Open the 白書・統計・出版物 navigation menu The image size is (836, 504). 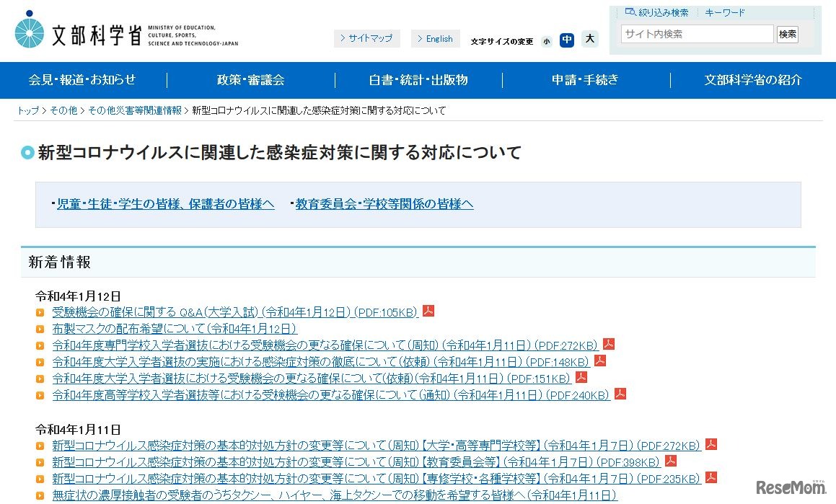(418, 80)
